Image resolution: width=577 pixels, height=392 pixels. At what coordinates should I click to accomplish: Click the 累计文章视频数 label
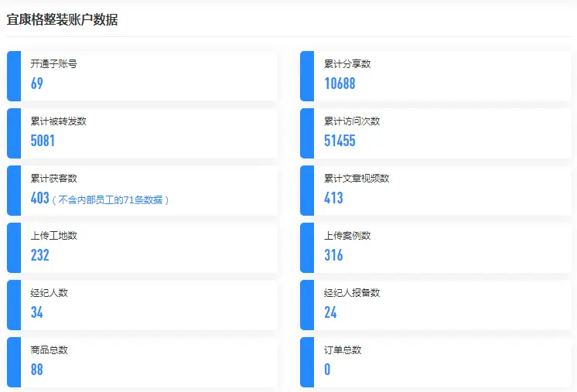tap(357, 179)
